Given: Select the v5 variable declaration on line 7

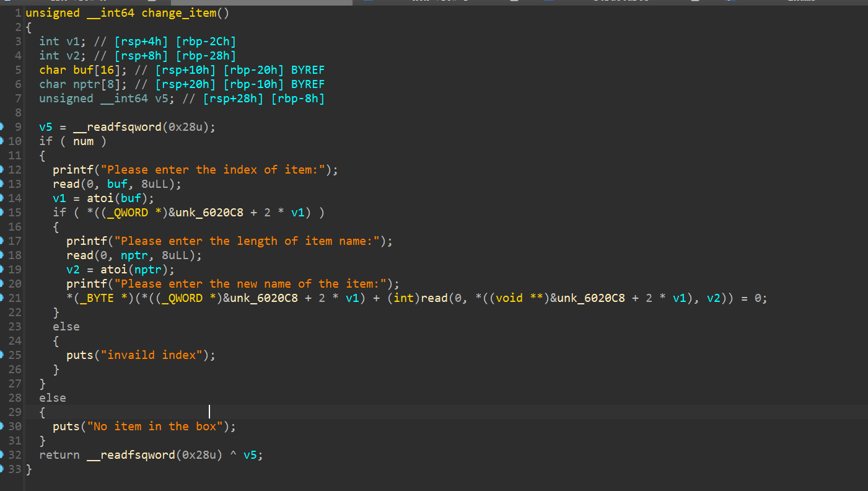Looking at the screenshot, I should coord(161,99).
